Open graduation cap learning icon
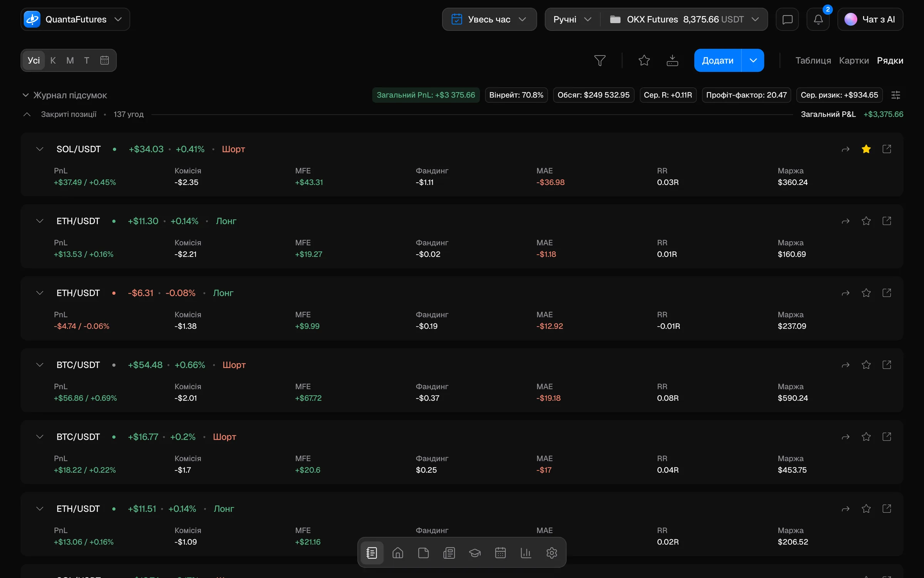The image size is (924, 578). [475, 553]
